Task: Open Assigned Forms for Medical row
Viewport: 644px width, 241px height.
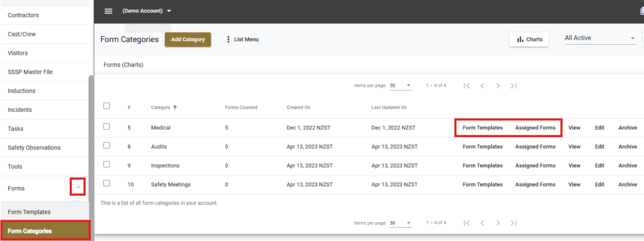Action: (535, 128)
